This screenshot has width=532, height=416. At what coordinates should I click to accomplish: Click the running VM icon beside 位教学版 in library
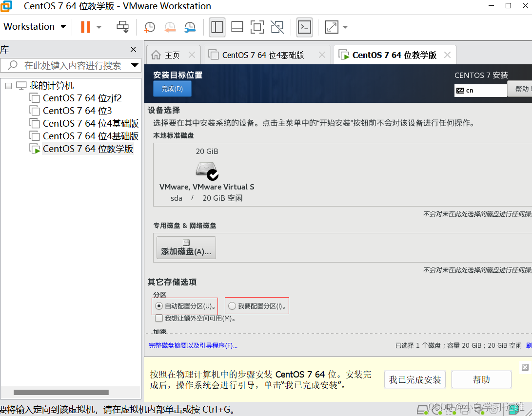tap(35, 149)
